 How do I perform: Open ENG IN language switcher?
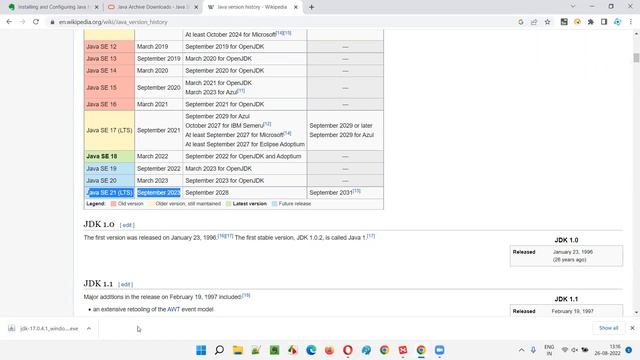point(549,350)
